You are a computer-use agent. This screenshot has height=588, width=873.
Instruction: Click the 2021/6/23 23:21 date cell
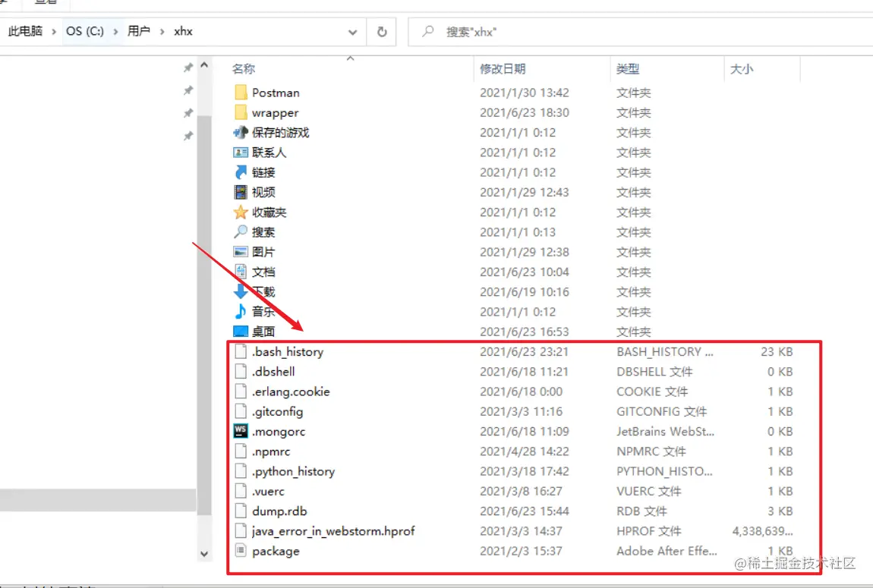pyautogui.click(x=524, y=351)
